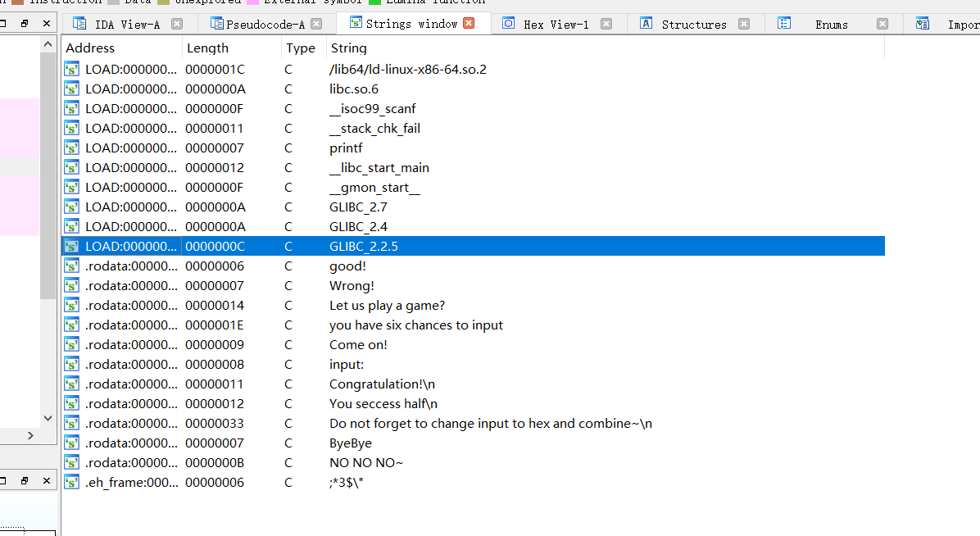Switch to the IDA View-A tab
The width and height of the screenshot is (980, 536).
[x=128, y=24]
